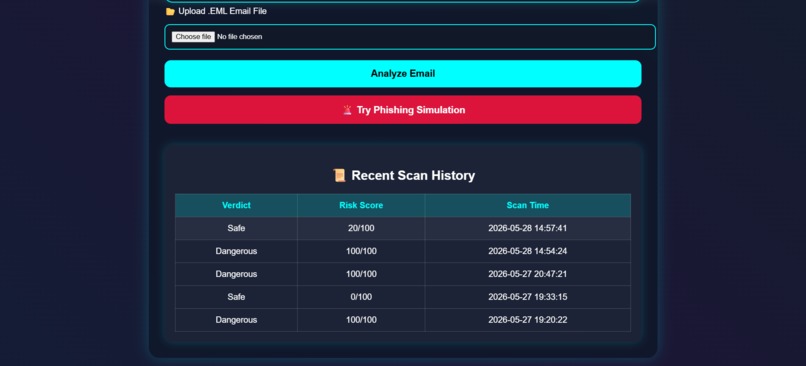Click the 0/100 risk score cell
The height and width of the screenshot is (366, 806).
pos(361,297)
